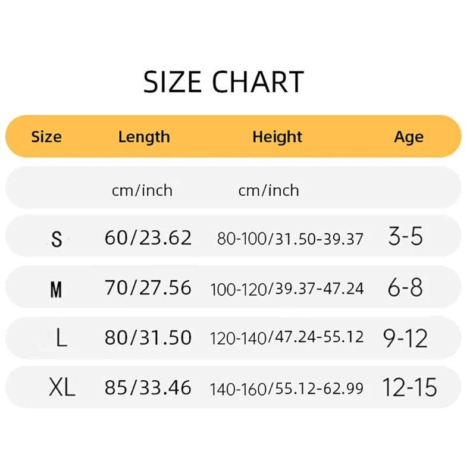The width and height of the screenshot is (476, 476).
Task: Click the 3-5 age range
Action: (406, 236)
